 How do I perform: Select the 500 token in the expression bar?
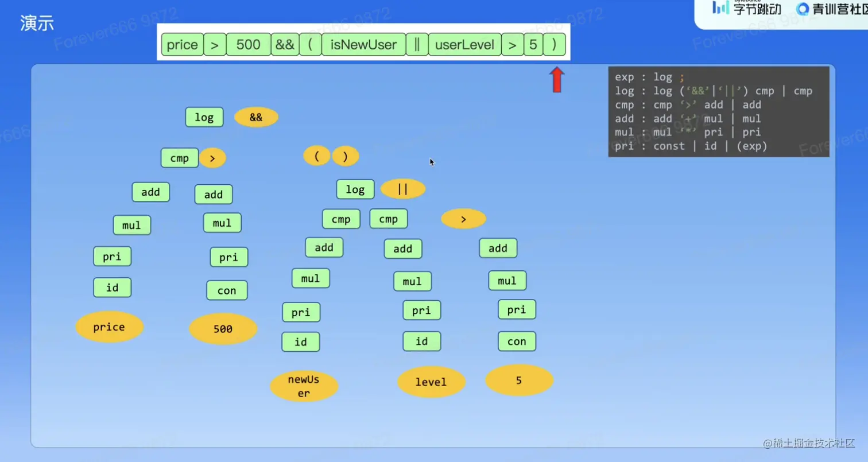pos(249,45)
